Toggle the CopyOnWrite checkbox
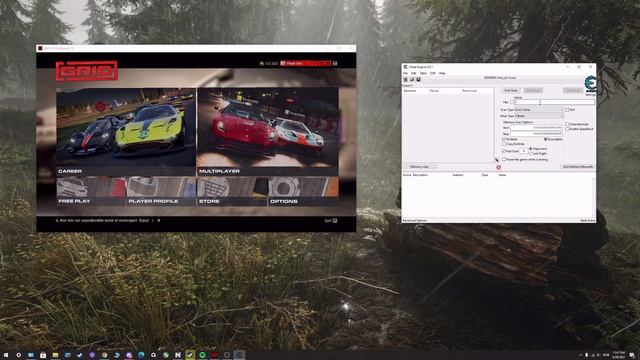The width and height of the screenshot is (640, 360). (504, 144)
